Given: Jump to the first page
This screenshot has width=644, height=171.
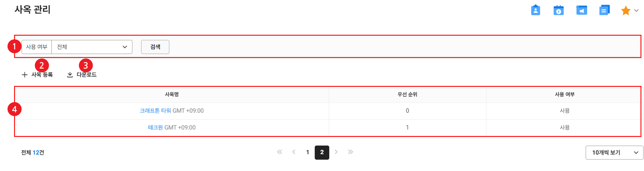Looking at the screenshot, I should 279,152.
